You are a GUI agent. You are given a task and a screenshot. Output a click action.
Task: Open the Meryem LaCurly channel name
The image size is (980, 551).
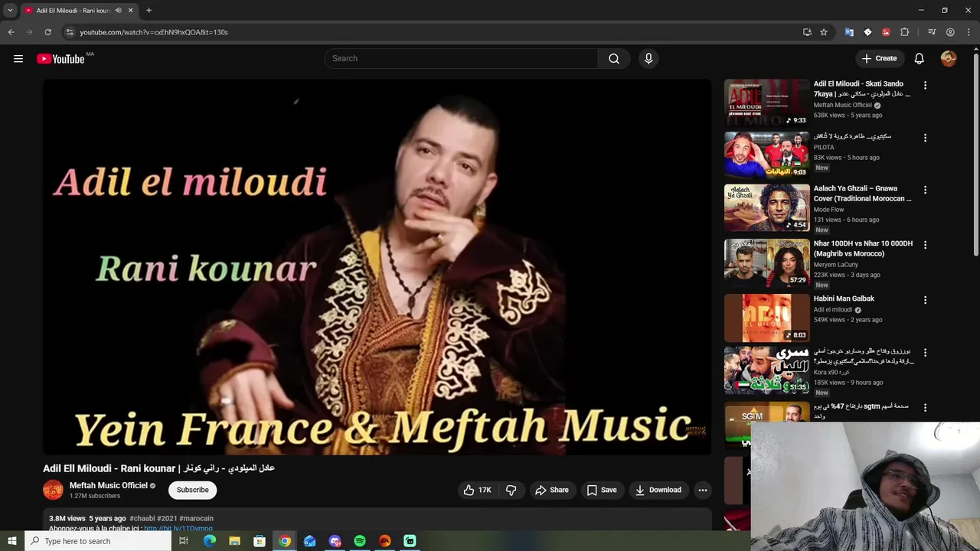click(836, 265)
